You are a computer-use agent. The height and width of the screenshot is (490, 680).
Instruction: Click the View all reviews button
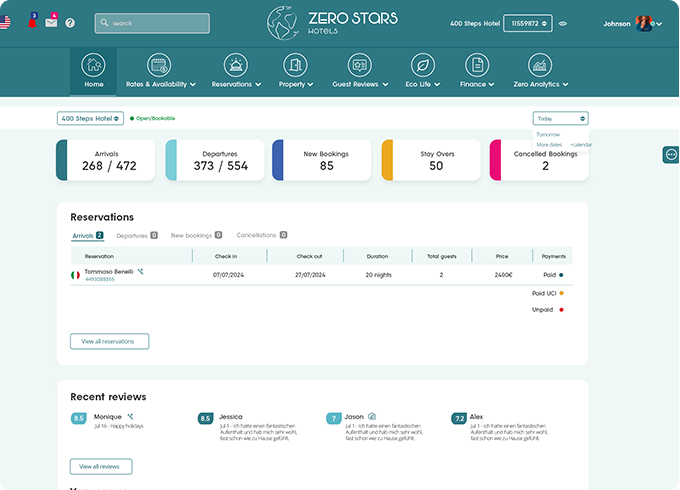click(x=101, y=466)
